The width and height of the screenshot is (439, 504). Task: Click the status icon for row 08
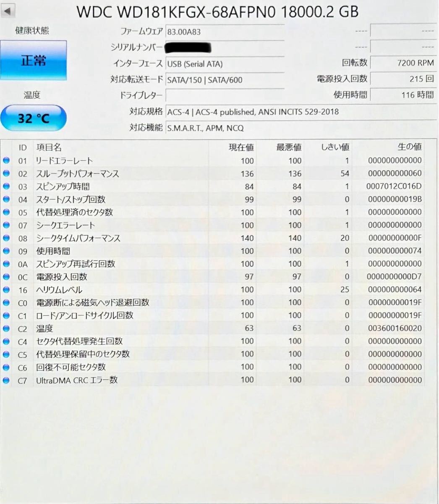tap(6, 238)
